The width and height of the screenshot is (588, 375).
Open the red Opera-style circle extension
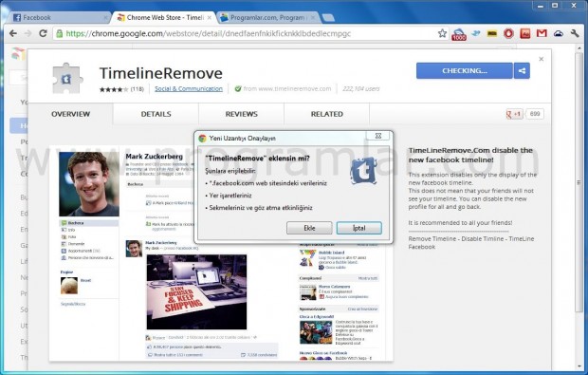coord(508,33)
